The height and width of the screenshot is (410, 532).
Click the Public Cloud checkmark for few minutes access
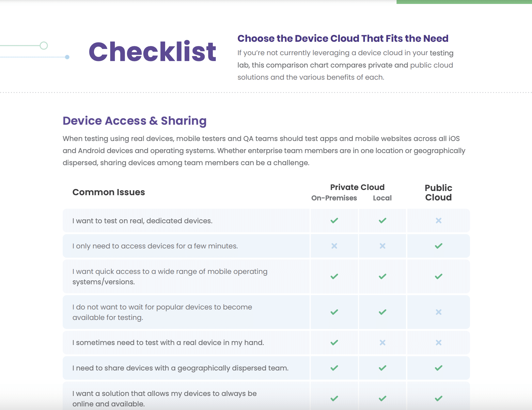click(438, 246)
